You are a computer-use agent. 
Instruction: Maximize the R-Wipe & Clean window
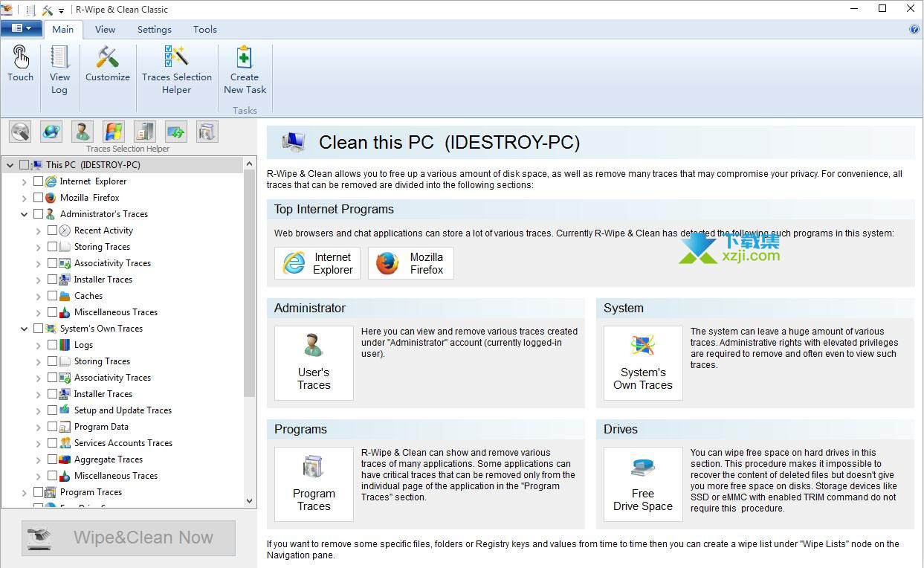pos(882,9)
